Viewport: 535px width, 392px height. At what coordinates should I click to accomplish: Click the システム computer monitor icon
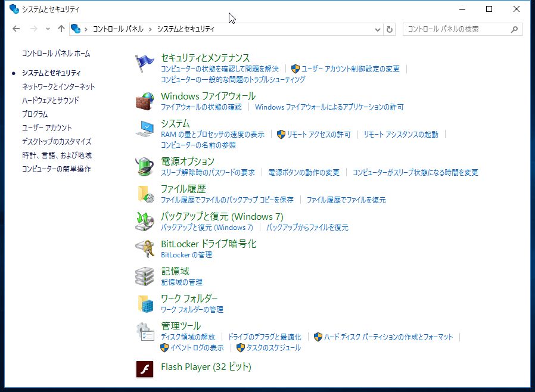click(145, 129)
